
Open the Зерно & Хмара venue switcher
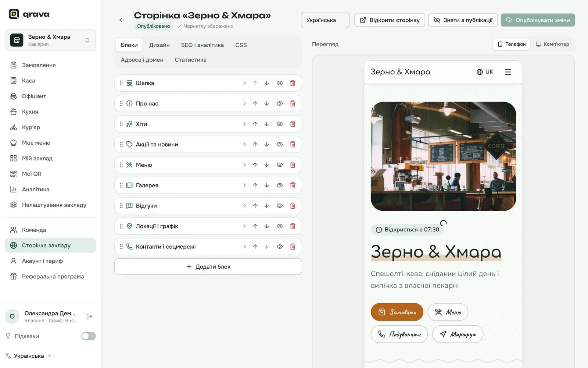[x=50, y=40]
